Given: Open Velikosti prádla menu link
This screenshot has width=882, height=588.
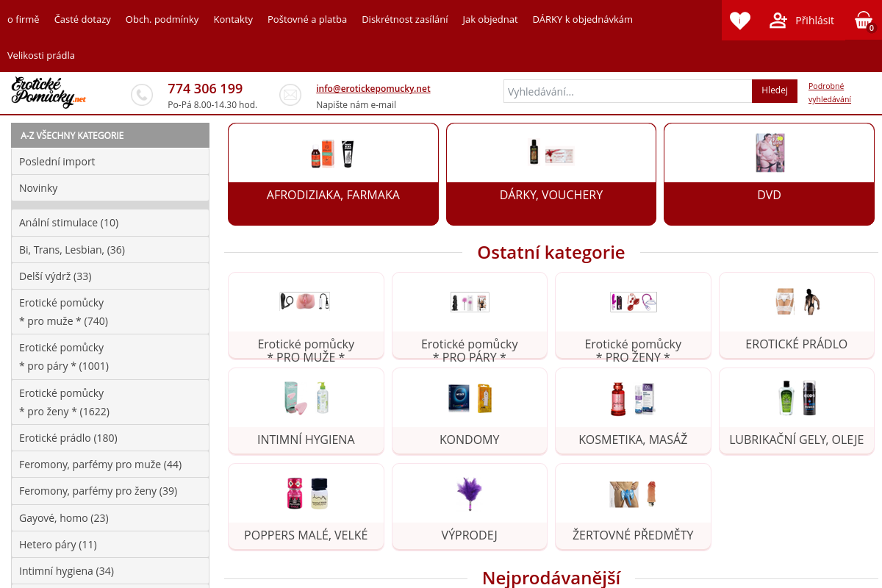Looking at the screenshot, I should 41,55.
